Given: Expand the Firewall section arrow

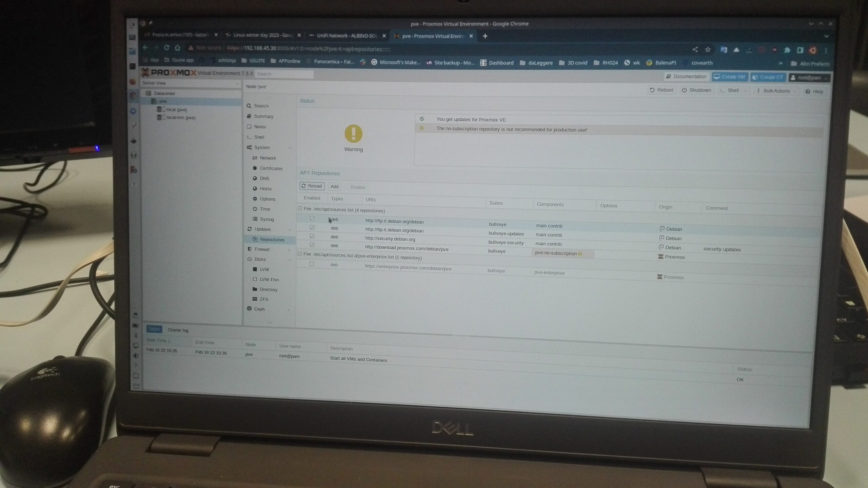Looking at the screenshot, I should tap(290, 250).
